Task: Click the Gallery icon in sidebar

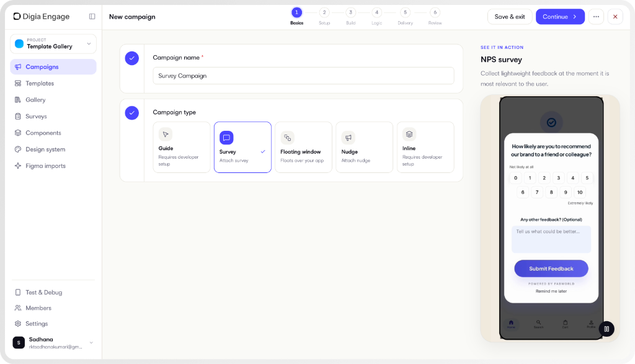Action: tap(18, 100)
